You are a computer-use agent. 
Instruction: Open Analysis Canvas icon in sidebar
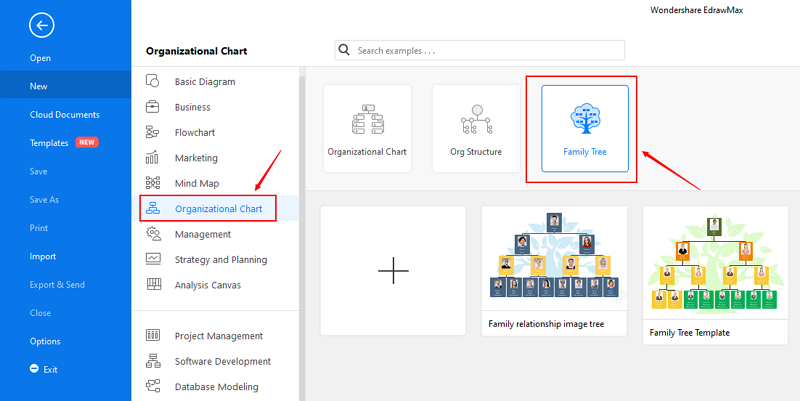[154, 285]
